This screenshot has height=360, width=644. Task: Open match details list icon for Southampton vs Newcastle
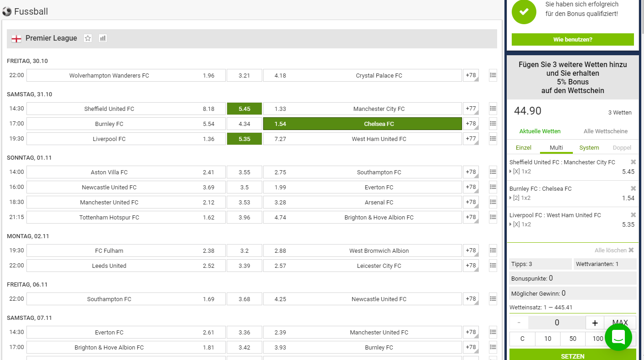(x=493, y=299)
